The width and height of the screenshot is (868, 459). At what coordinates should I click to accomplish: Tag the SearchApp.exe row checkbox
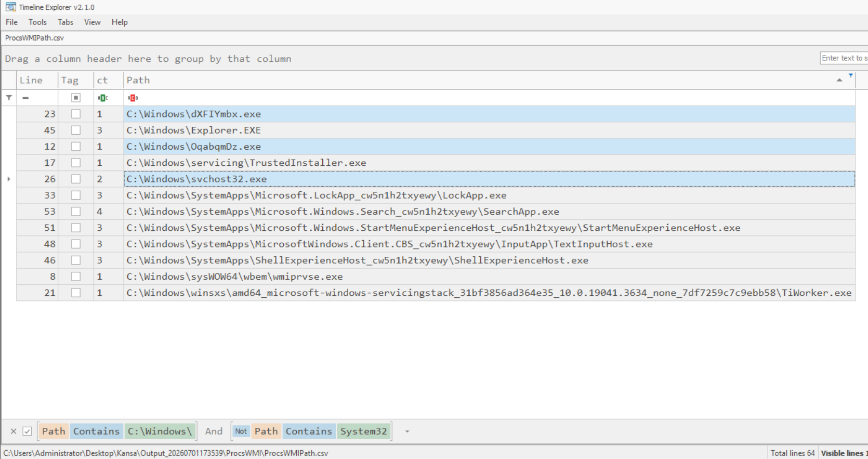point(76,212)
